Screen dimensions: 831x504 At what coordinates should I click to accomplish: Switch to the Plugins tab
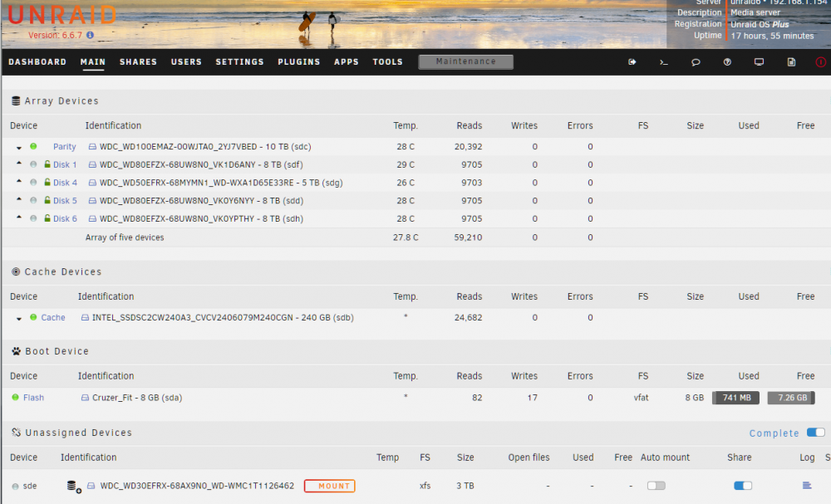299,62
